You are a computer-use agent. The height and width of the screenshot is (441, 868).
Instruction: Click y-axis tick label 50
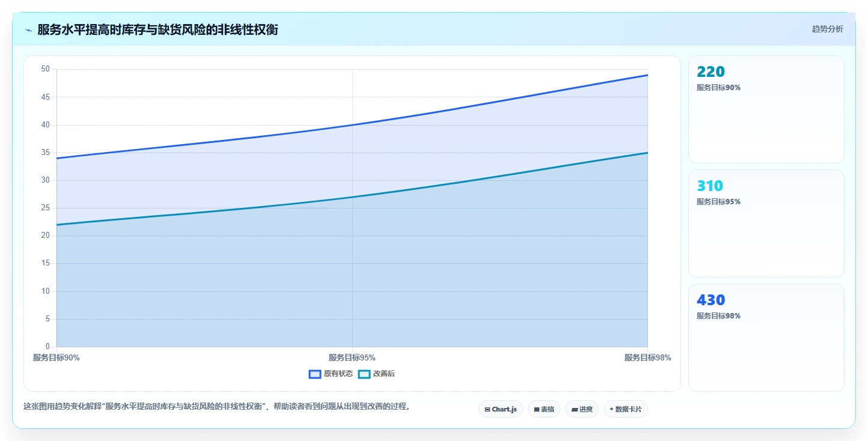tap(46, 69)
